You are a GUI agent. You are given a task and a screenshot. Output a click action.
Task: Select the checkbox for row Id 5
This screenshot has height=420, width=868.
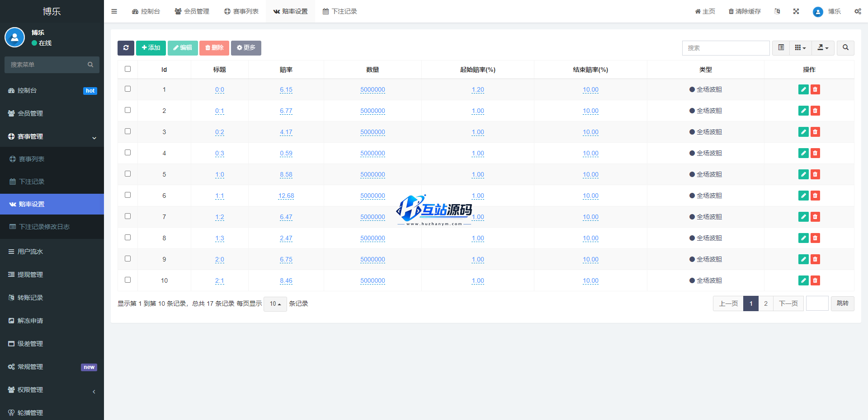click(127, 174)
